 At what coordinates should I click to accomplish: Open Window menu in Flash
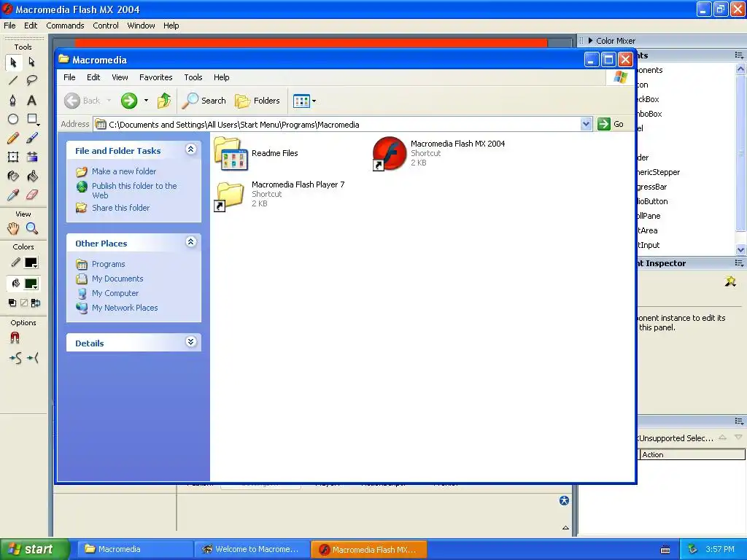(x=141, y=26)
